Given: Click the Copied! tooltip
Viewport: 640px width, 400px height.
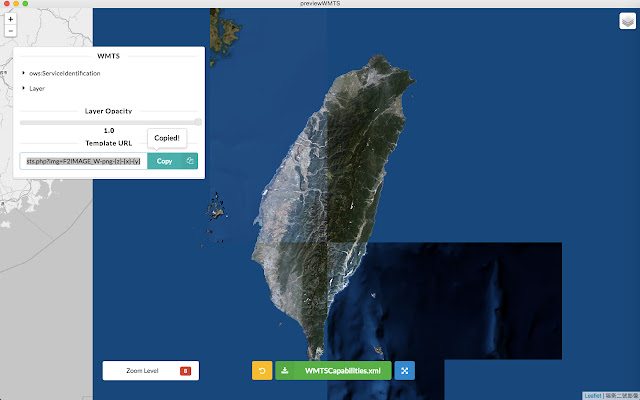Looking at the screenshot, I should coord(167,138).
